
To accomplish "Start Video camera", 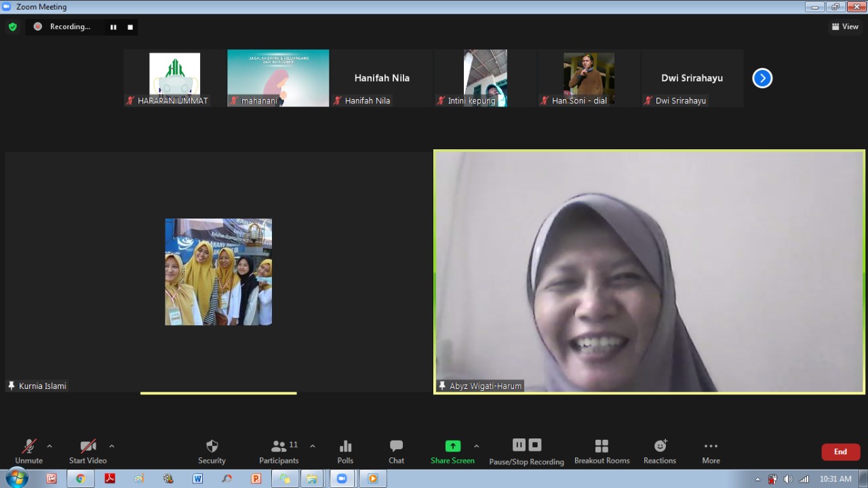I will pyautogui.click(x=88, y=451).
